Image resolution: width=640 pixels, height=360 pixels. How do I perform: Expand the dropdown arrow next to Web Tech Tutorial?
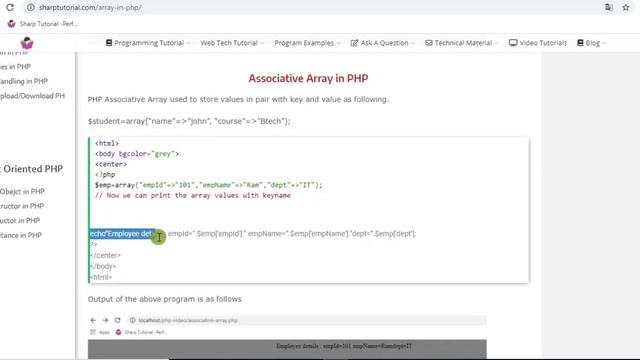coord(262,43)
